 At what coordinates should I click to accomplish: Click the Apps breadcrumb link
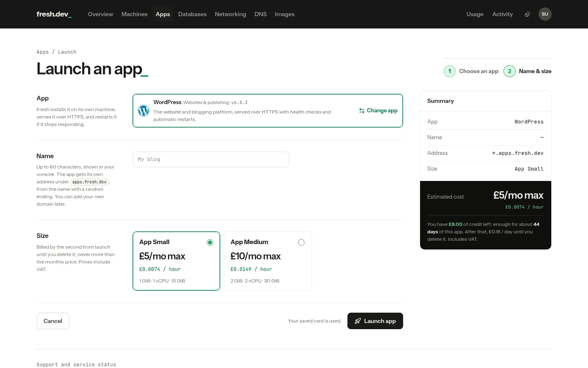pos(43,52)
